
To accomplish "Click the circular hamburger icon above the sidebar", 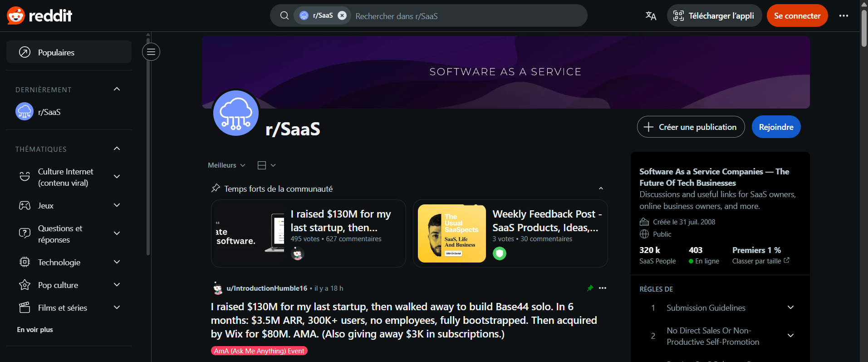I will point(151,52).
